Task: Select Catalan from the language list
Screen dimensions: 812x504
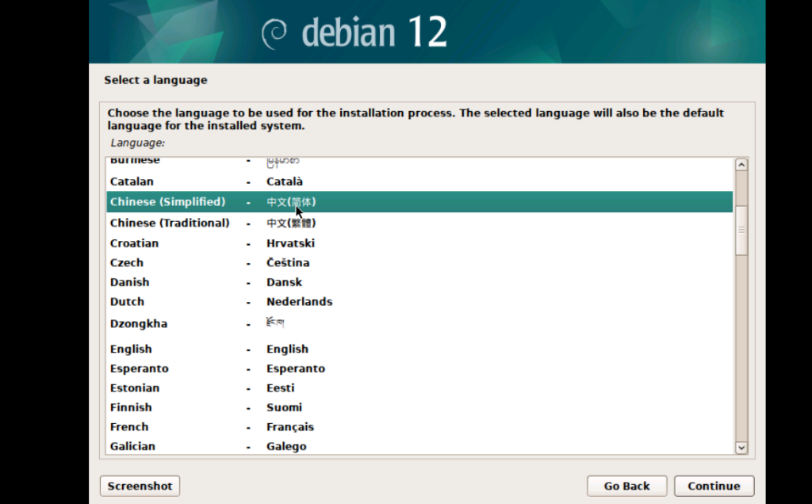Action: click(x=132, y=181)
